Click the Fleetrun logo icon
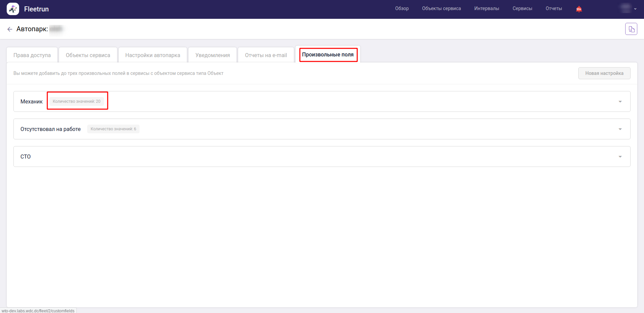 tap(13, 9)
